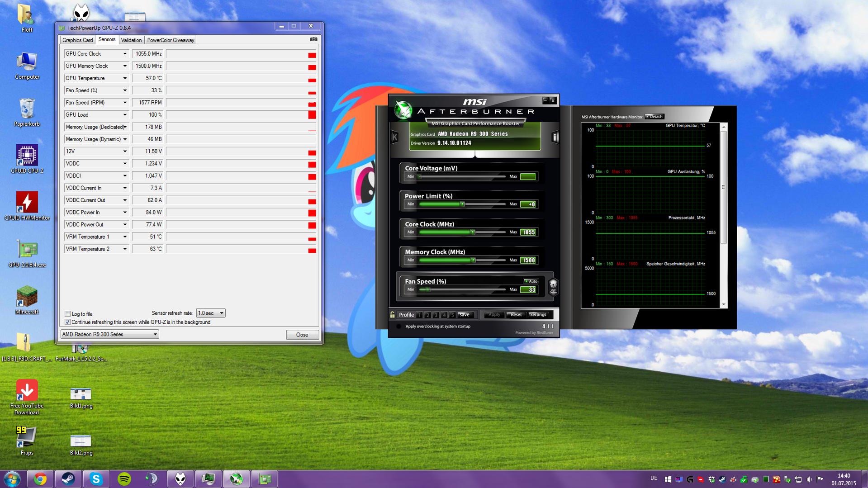Click the Reset button in Afterburner
The width and height of the screenshot is (868, 488).
pos(516,315)
